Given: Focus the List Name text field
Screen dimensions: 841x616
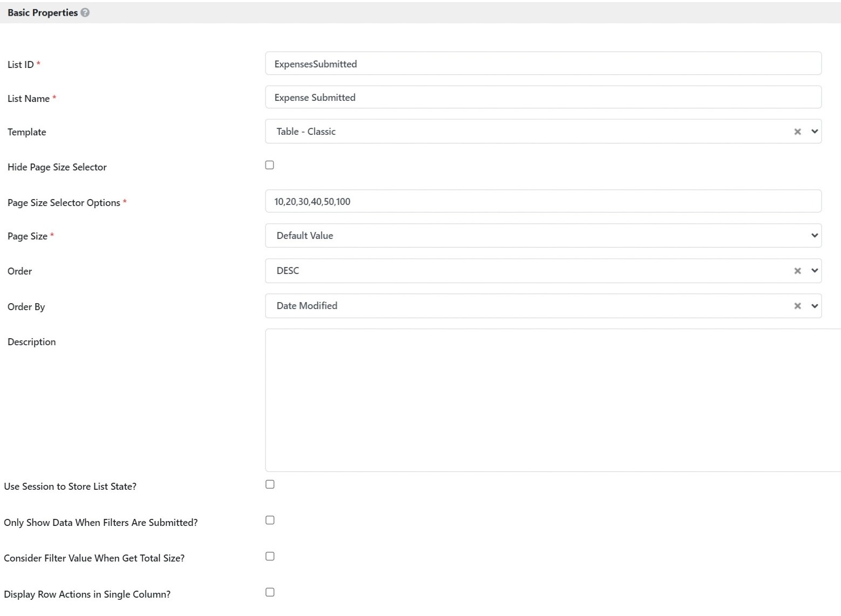Looking at the screenshot, I should 542,98.
